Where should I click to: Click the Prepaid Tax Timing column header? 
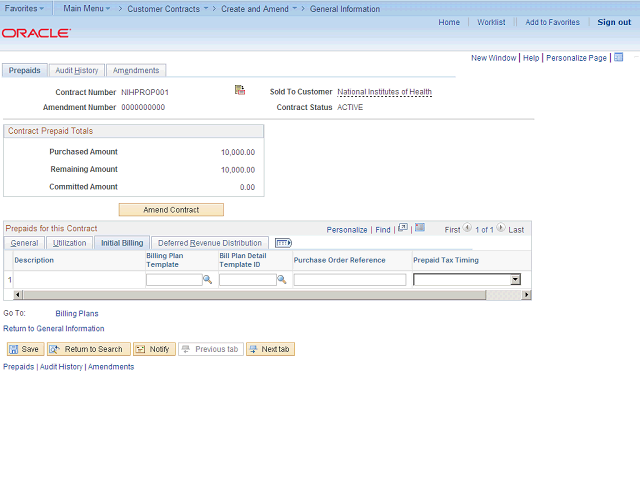[x=446, y=260]
